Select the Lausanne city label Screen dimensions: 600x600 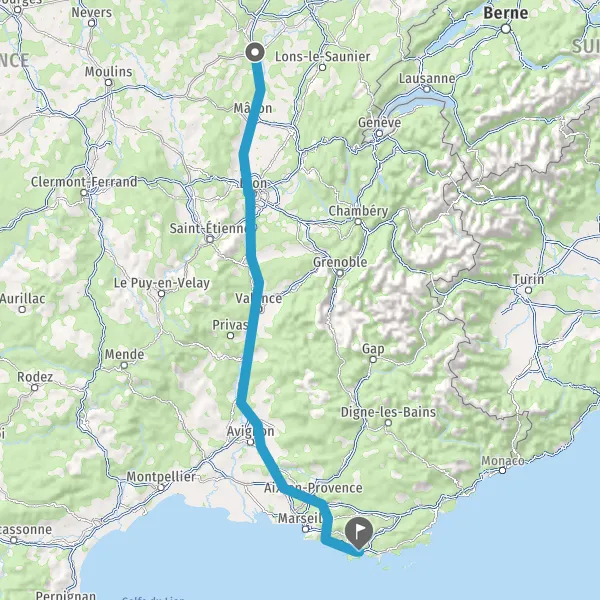[427, 78]
